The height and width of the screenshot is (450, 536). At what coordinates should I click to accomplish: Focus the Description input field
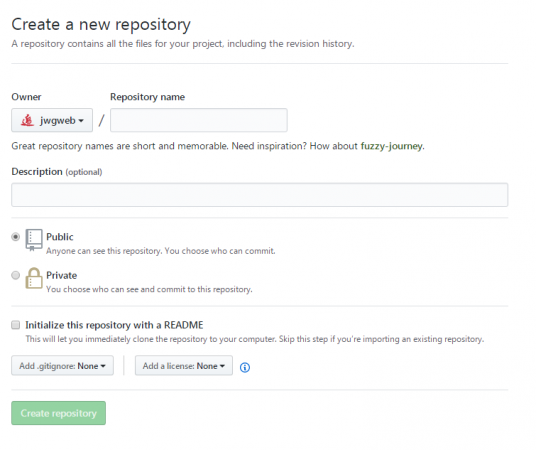[x=259, y=195]
